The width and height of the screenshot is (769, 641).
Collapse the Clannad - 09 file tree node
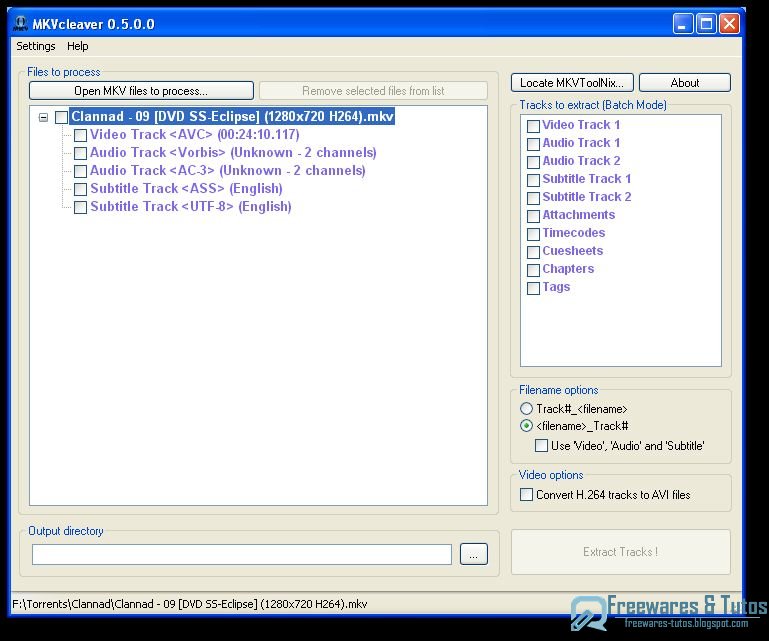(44, 117)
